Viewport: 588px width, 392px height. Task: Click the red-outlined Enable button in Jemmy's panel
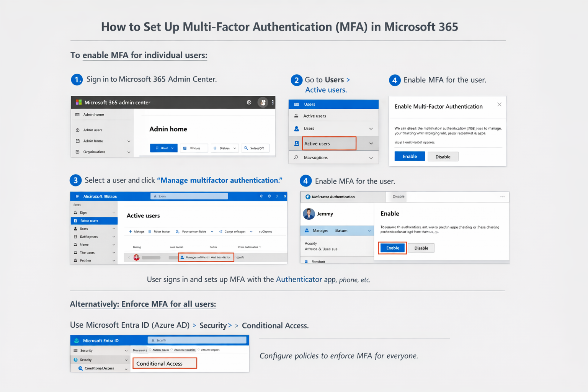click(392, 248)
